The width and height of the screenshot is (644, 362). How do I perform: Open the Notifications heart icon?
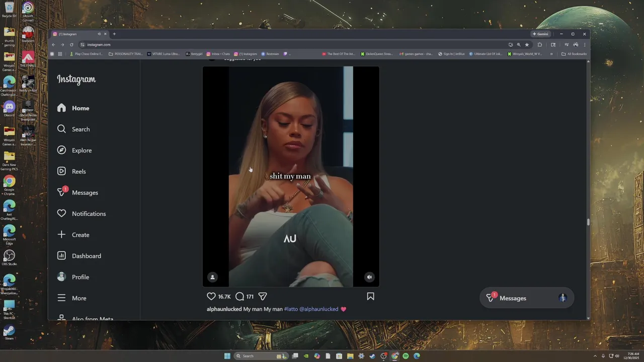[x=61, y=214]
